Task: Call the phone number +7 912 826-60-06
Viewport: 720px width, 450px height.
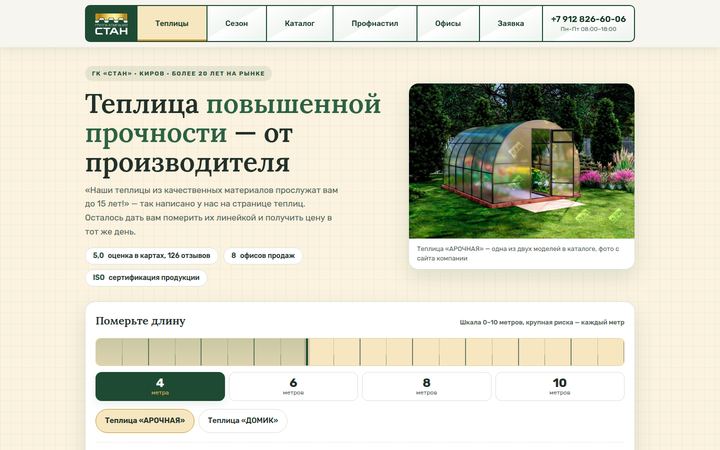Action: click(588, 19)
